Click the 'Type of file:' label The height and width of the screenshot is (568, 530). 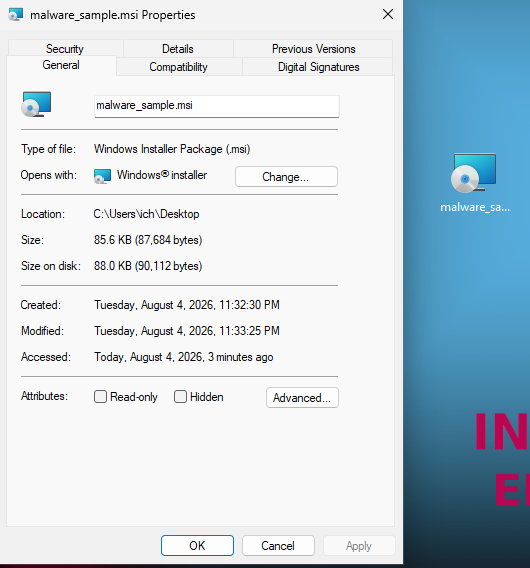coord(49,149)
